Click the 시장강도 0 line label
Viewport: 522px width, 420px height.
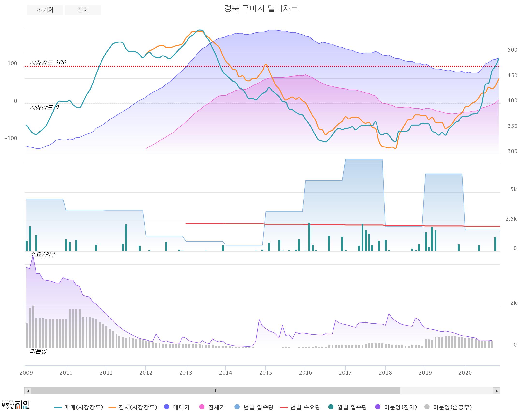pyautogui.click(x=44, y=107)
